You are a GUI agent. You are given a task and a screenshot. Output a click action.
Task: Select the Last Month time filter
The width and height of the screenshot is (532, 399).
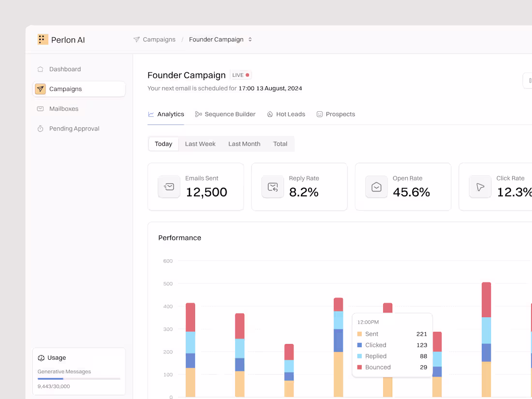click(244, 144)
